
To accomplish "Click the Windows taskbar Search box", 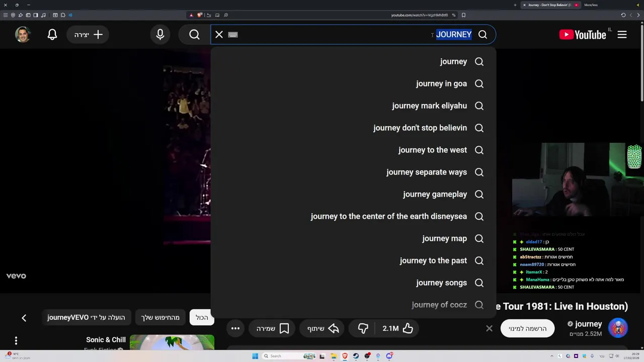I will (x=289, y=356).
